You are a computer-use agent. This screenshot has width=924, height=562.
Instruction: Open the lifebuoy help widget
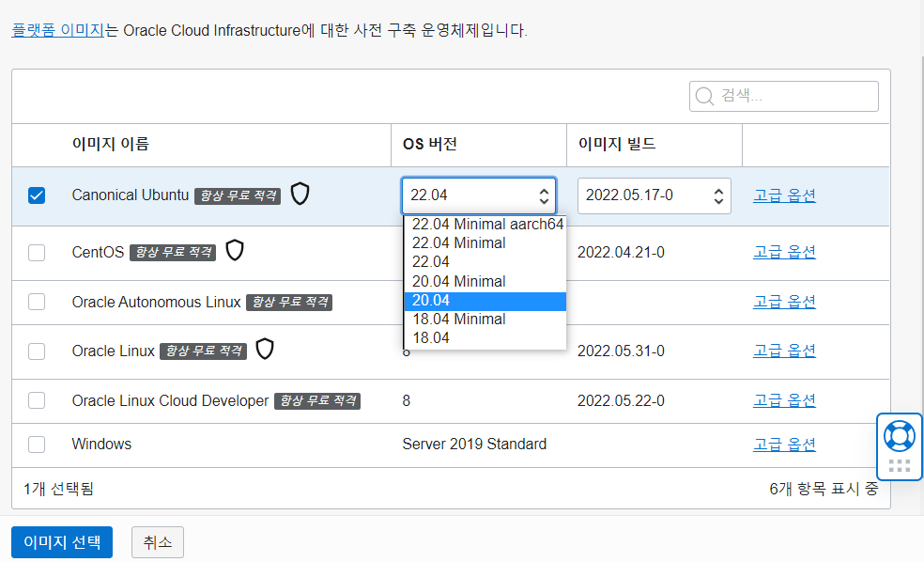point(899,436)
